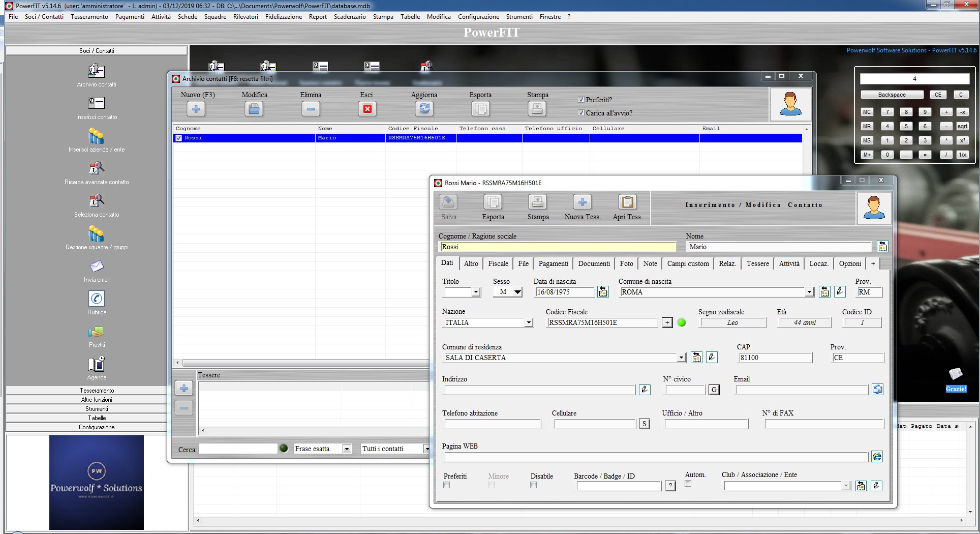The image size is (980, 534).
Task: Click Apri Tess. clipboard icon
Action: click(x=627, y=202)
